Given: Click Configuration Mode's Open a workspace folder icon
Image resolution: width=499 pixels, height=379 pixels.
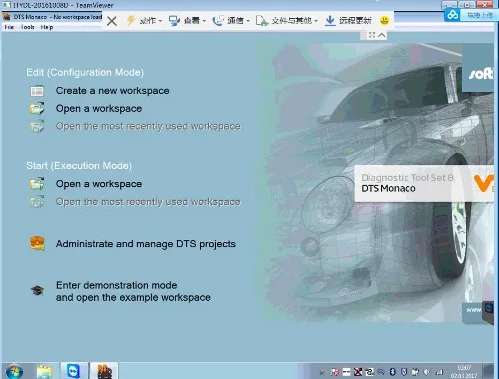Looking at the screenshot, I should coord(37,108).
